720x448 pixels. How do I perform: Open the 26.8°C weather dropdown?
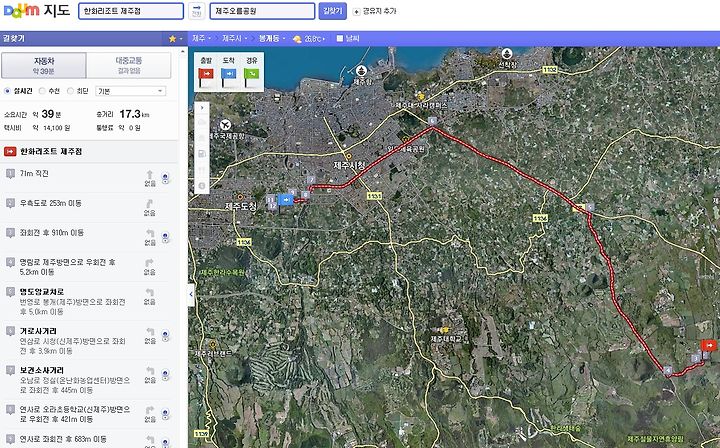click(309, 39)
